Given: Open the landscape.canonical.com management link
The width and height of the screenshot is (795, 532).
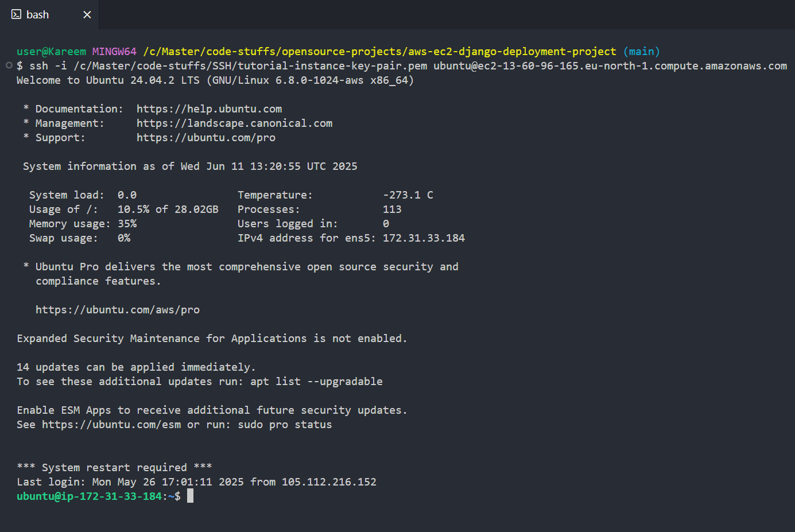Looking at the screenshot, I should [x=234, y=123].
